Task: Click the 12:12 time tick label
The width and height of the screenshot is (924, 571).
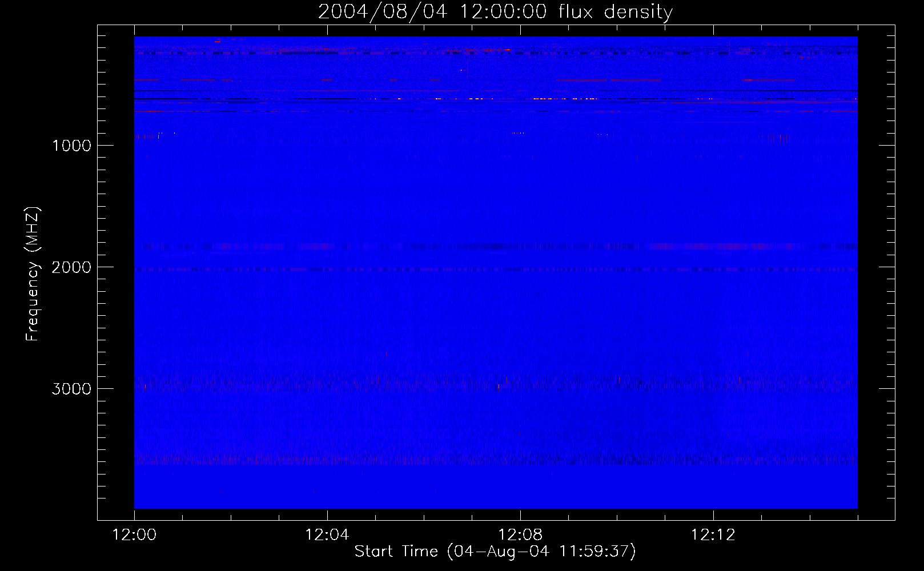Action: coord(713,535)
